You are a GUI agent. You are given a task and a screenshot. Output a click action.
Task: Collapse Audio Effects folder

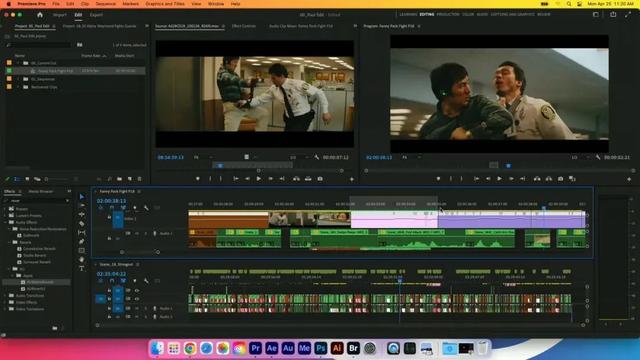pyautogui.click(x=6, y=222)
